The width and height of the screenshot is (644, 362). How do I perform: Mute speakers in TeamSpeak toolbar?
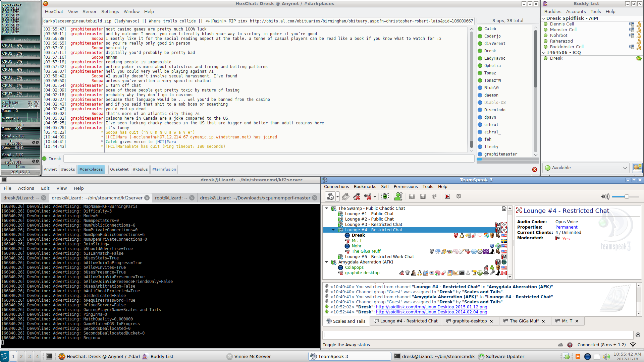pos(368,196)
